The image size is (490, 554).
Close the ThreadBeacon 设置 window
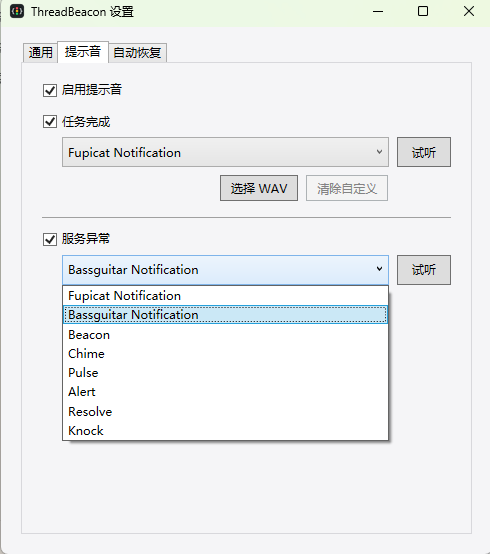pos(469,11)
